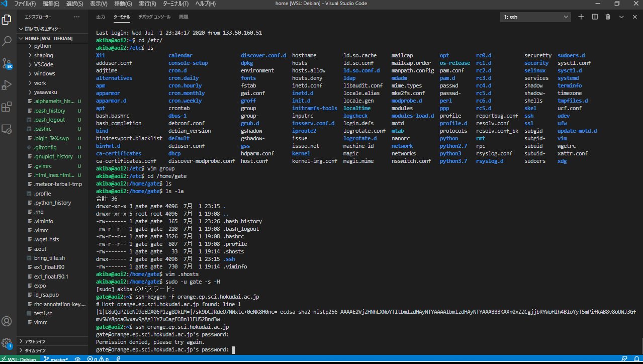Kill the terminal with trash icon
The image size is (643, 364).
608,17
